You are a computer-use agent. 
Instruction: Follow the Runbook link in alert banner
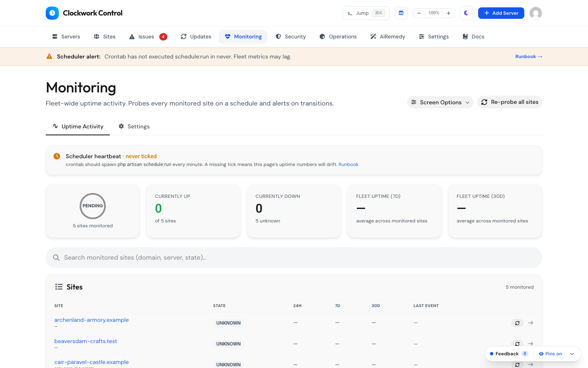click(x=529, y=56)
